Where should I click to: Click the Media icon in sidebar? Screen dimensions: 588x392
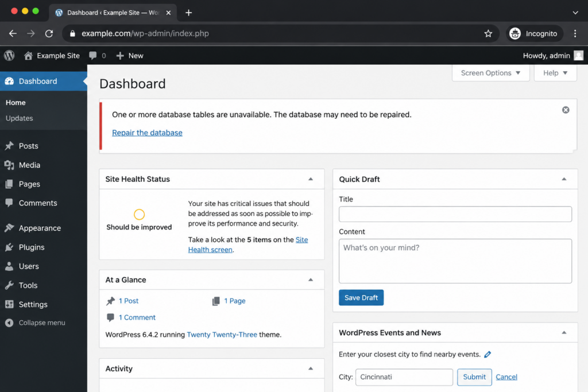coord(9,165)
